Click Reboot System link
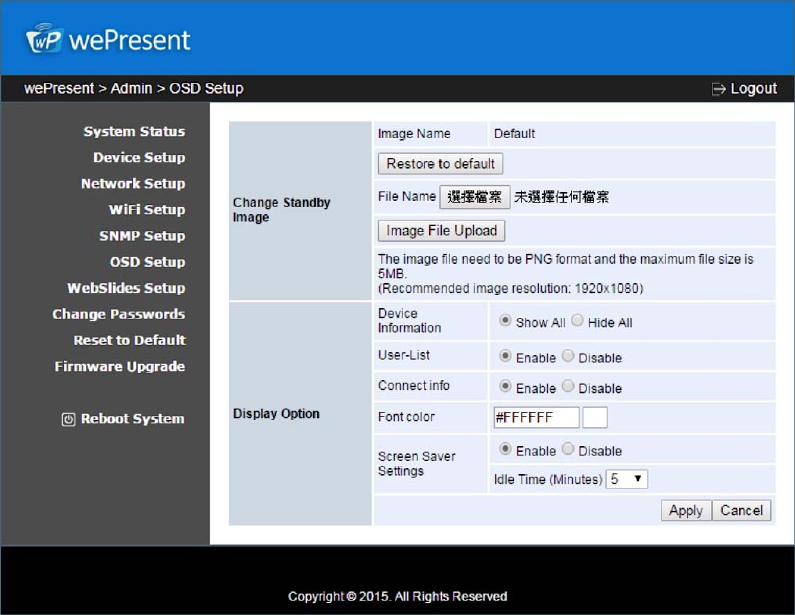Screen dimensions: 795x615 pyautogui.click(x=133, y=419)
